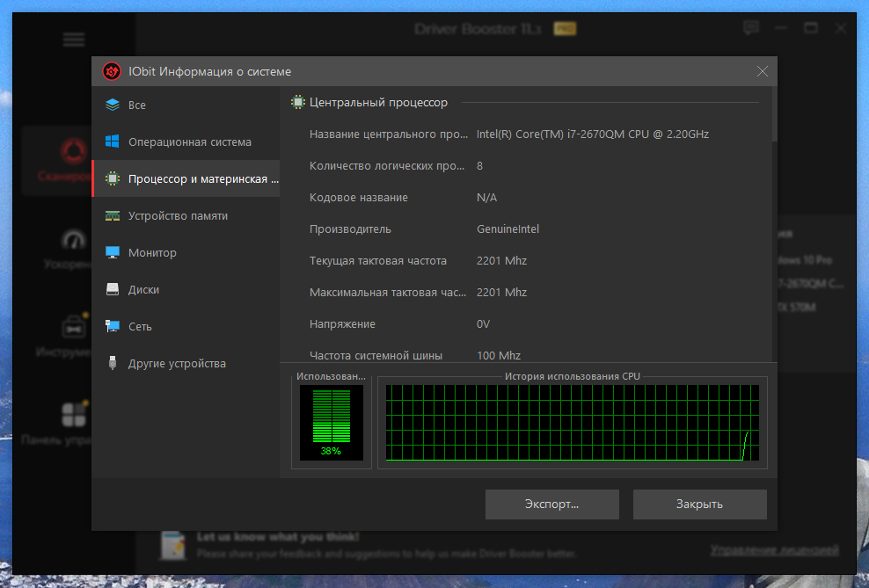
Task: Click the Закрыть button
Action: pyautogui.click(x=699, y=504)
